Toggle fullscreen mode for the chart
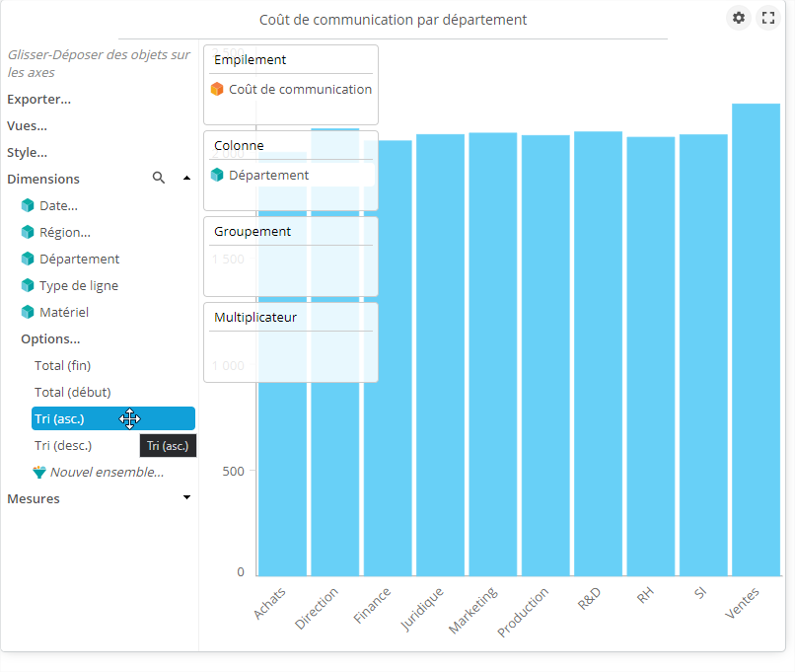The height and width of the screenshot is (672, 795). pyautogui.click(x=767, y=18)
